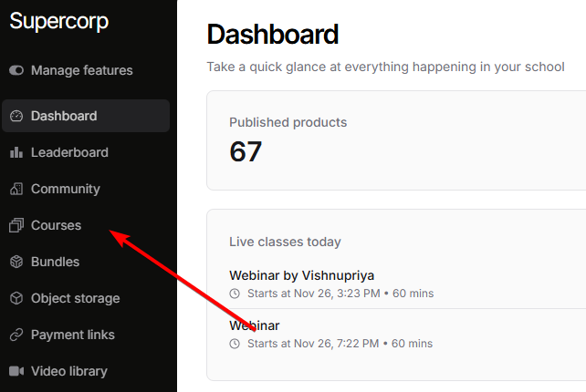The height and width of the screenshot is (392, 586).
Task: Click the Community icon in sidebar
Action: pyautogui.click(x=16, y=189)
